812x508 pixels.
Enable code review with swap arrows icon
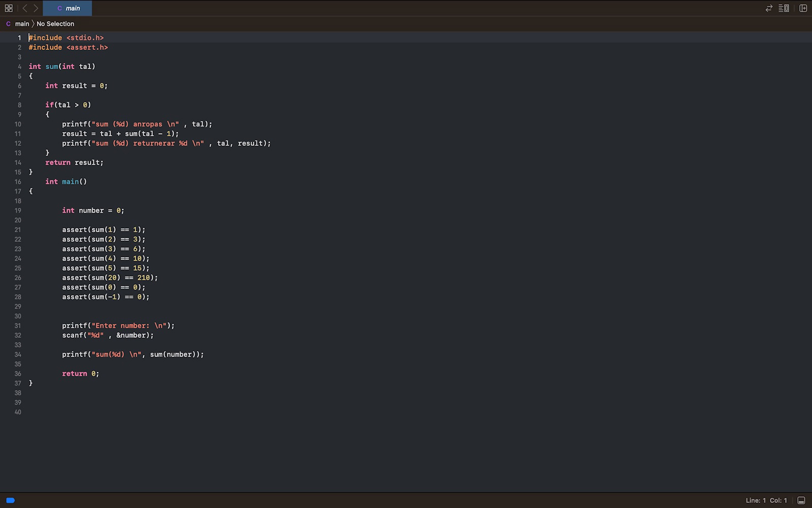coord(769,8)
